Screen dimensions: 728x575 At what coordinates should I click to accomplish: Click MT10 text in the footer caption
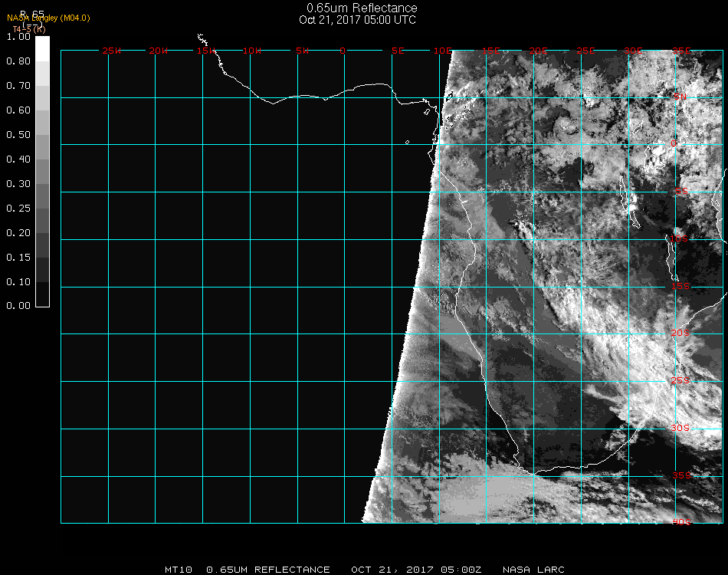[179, 570]
